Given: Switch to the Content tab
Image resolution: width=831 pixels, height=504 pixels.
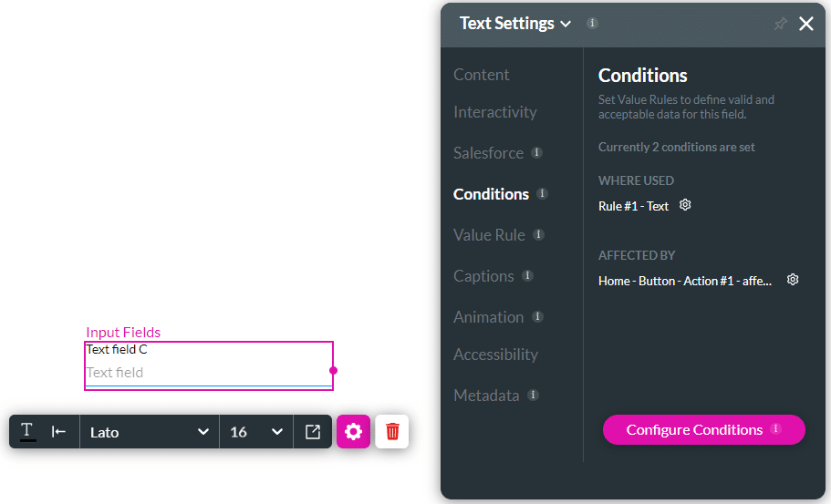Looking at the screenshot, I should tap(482, 75).
